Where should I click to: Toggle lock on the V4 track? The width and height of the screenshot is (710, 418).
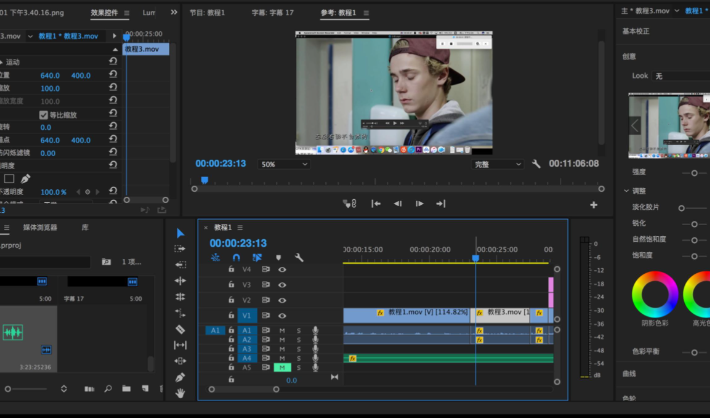[x=231, y=269]
